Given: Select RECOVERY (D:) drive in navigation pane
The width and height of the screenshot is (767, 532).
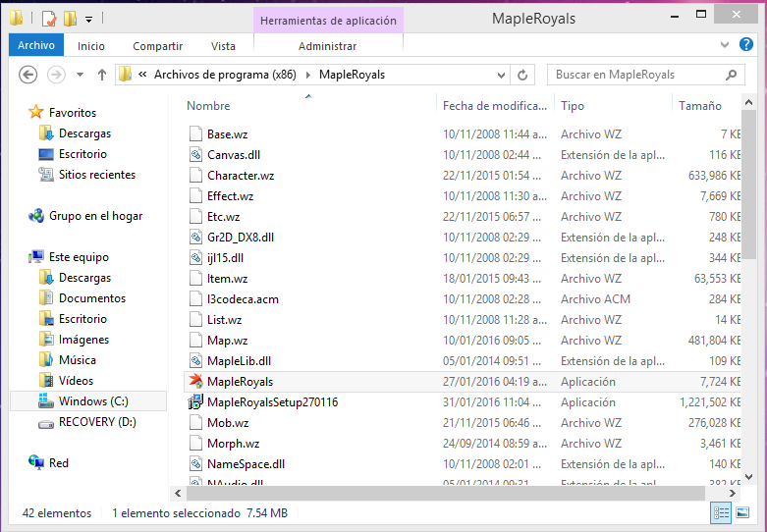Looking at the screenshot, I should pyautogui.click(x=97, y=422).
